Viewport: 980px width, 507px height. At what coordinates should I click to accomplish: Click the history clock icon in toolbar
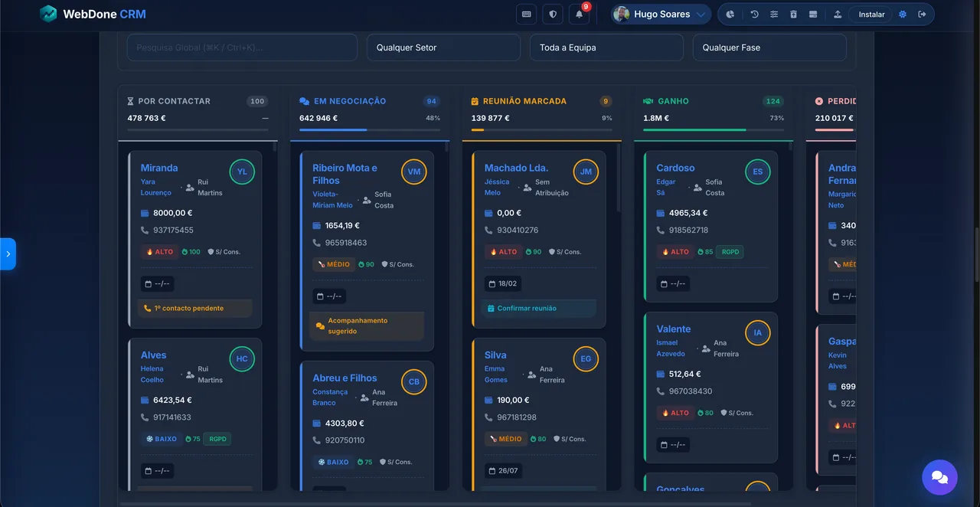pos(755,14)
